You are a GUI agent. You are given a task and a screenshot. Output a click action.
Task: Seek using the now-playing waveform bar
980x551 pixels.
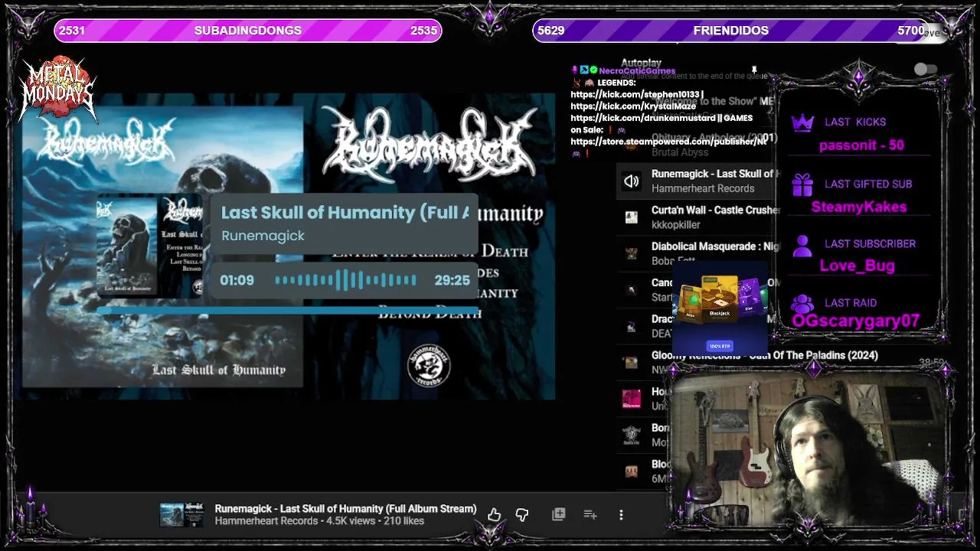(345, 280)
